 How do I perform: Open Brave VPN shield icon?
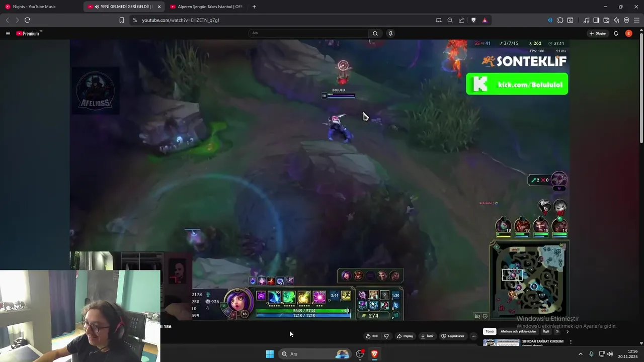pos(626,20)
